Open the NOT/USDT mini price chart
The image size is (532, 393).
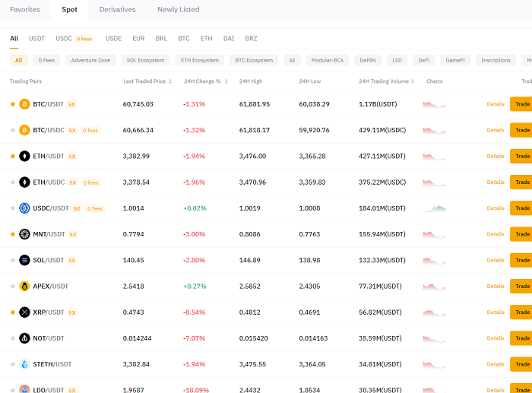434,339
